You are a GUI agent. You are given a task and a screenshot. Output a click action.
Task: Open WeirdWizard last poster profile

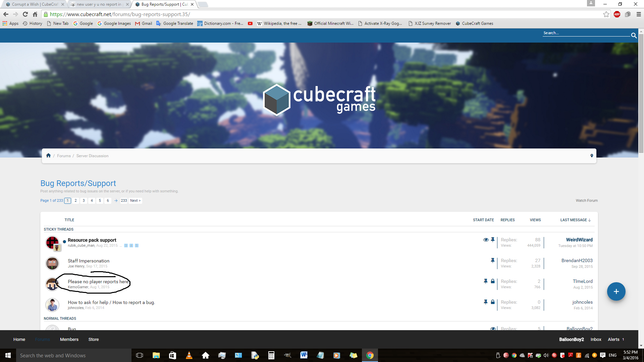(579, 240)
